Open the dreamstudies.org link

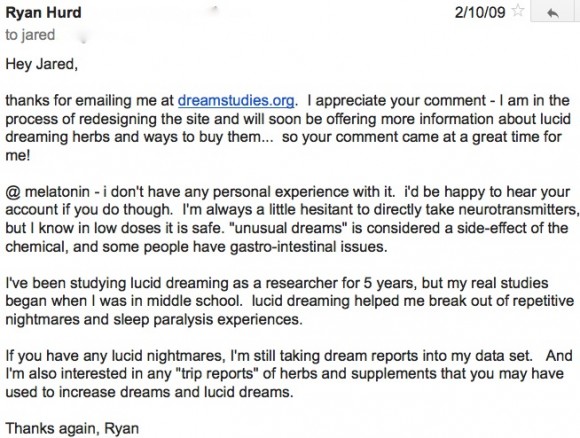236,101
